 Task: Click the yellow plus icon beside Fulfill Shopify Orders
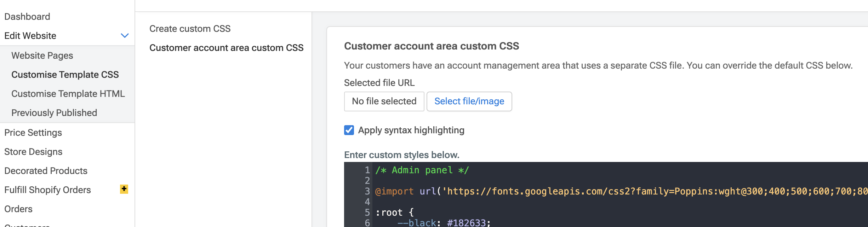pyautogui.click(x=124, y=189)
